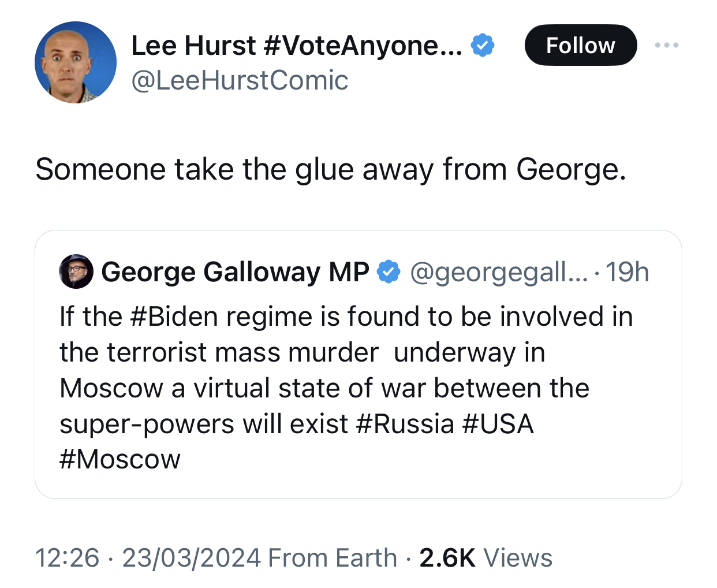The width and height of the screenshot is (717, 588).
Task: Click George Galloway's small avatar
Action: coord(76,271)
